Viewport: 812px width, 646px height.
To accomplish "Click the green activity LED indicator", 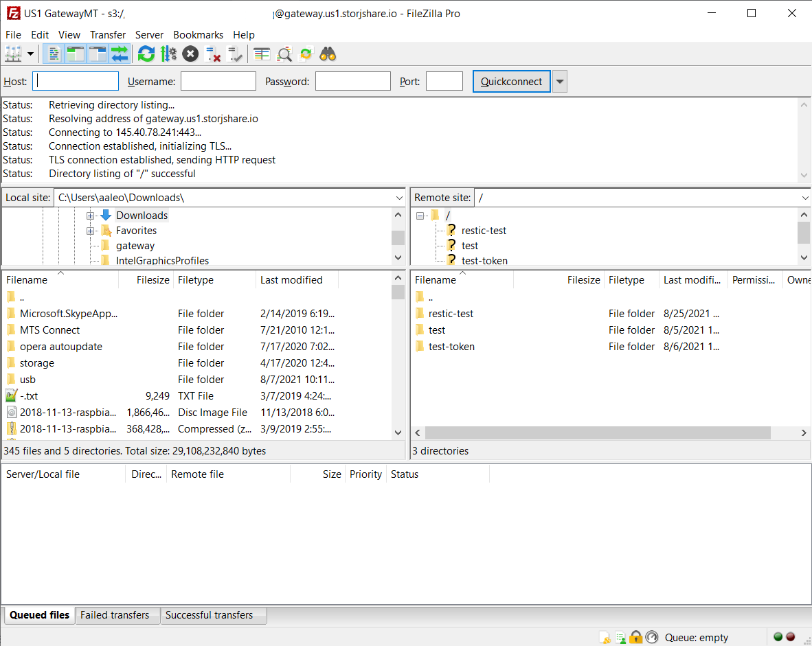I will [x=778, y=636].
